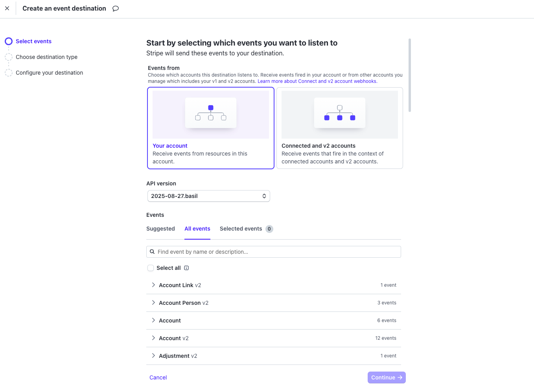Viewport: 534px width, 392px height.
Task: Click the Select all info icon
Action: click(x=186, y=268)
